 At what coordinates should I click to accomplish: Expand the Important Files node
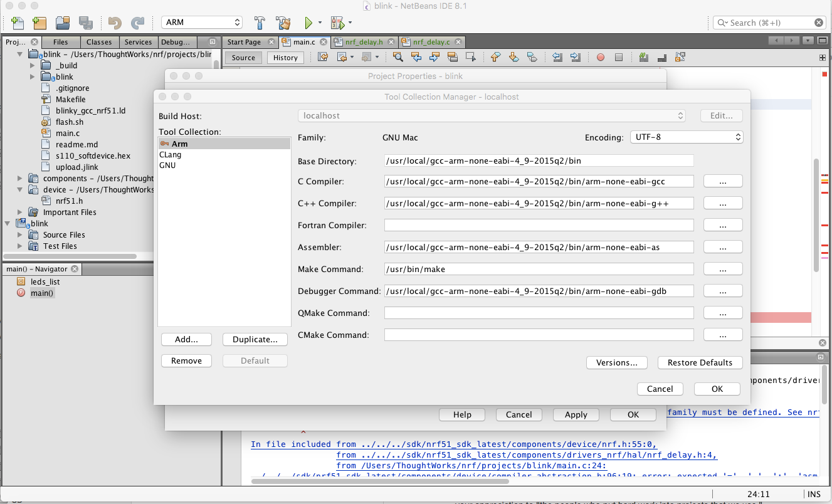[20, 212]
